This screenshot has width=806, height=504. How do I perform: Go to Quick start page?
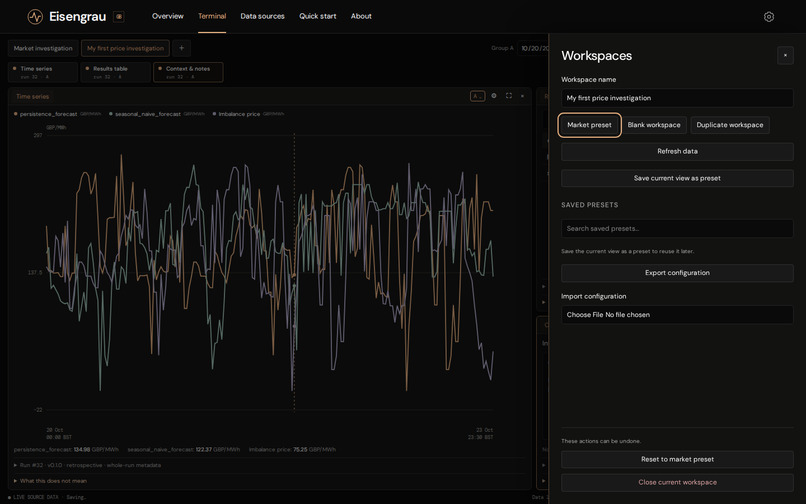click(318, 16)
